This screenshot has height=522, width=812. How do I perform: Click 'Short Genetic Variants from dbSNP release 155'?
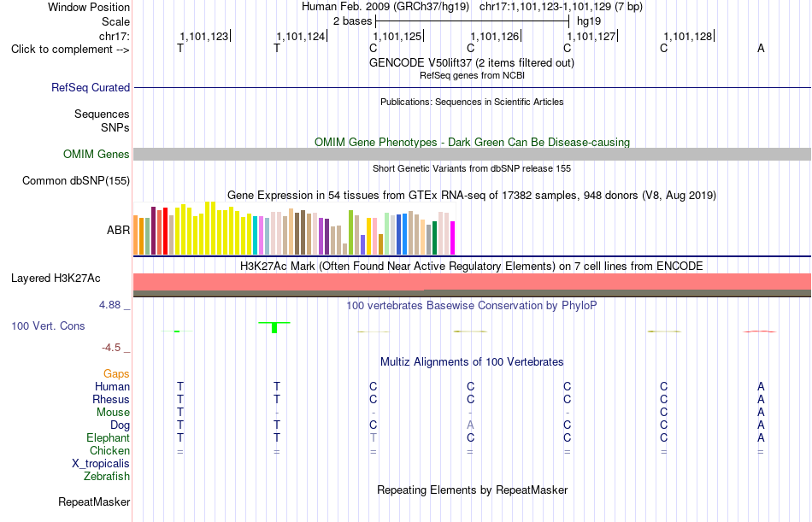[x=472, y=169]
